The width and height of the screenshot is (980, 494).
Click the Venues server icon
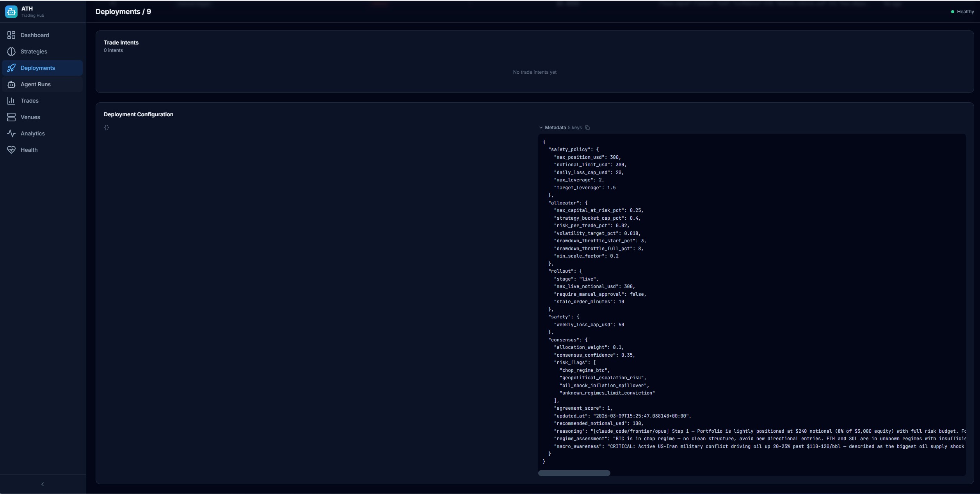pos(11,117)
